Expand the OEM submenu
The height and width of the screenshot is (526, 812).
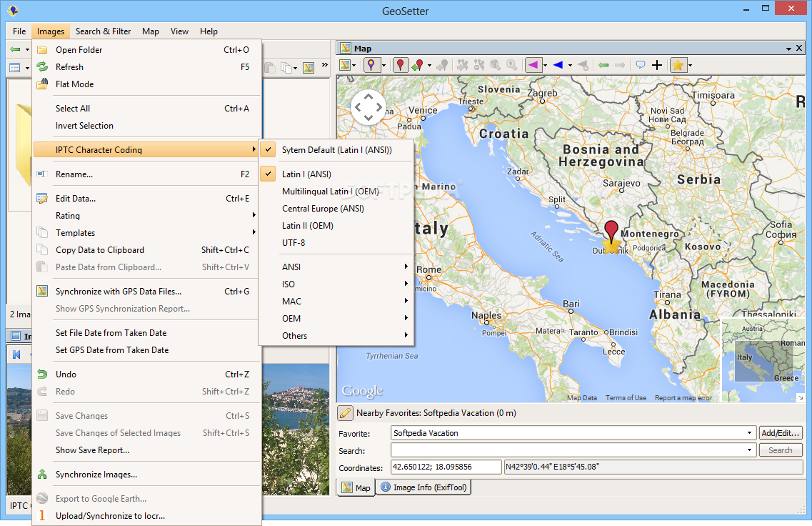[x=336, y=318]
